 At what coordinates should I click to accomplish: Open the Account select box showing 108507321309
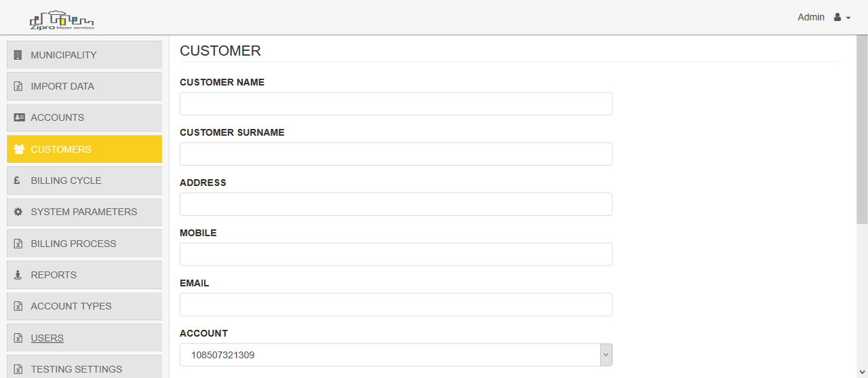point(396,355)
